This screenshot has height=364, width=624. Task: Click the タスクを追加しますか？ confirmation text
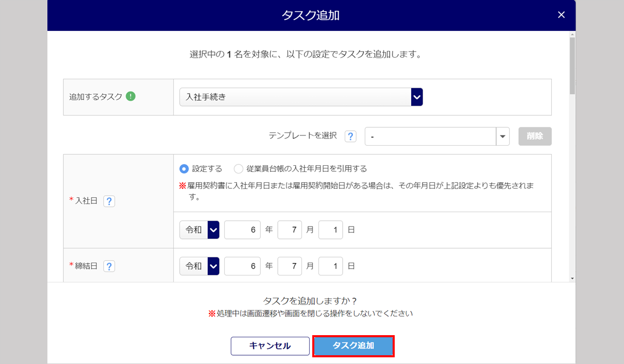310,301
